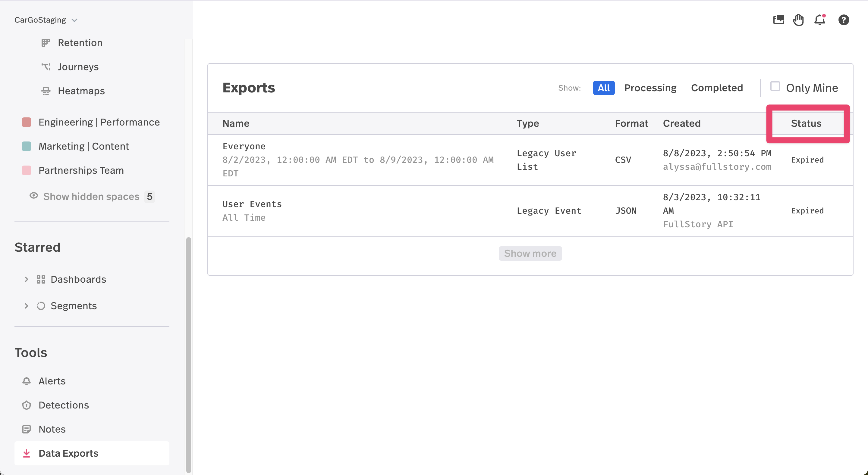Open the CarGoStaging account dropdown
The height and width of the screenshot is (475, 868).
click(x=46, y=20)
